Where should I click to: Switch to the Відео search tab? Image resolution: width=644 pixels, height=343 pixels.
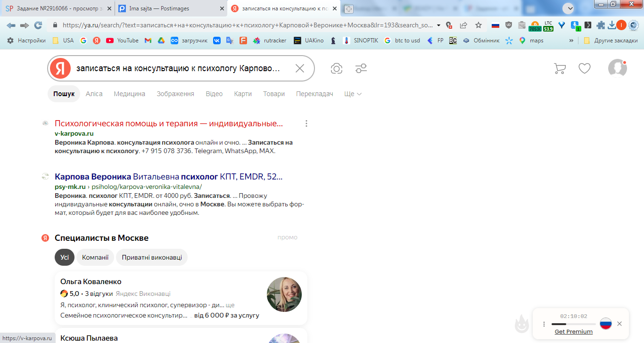214,94
